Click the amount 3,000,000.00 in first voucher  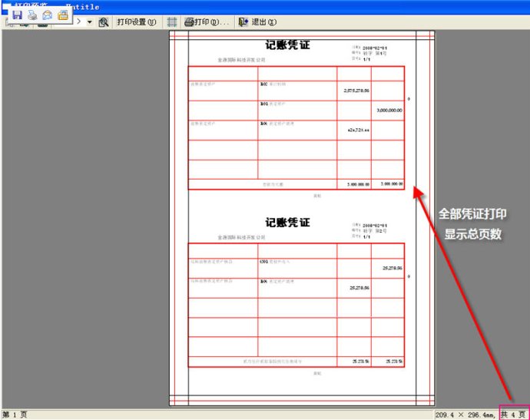[x=389, y=110]
